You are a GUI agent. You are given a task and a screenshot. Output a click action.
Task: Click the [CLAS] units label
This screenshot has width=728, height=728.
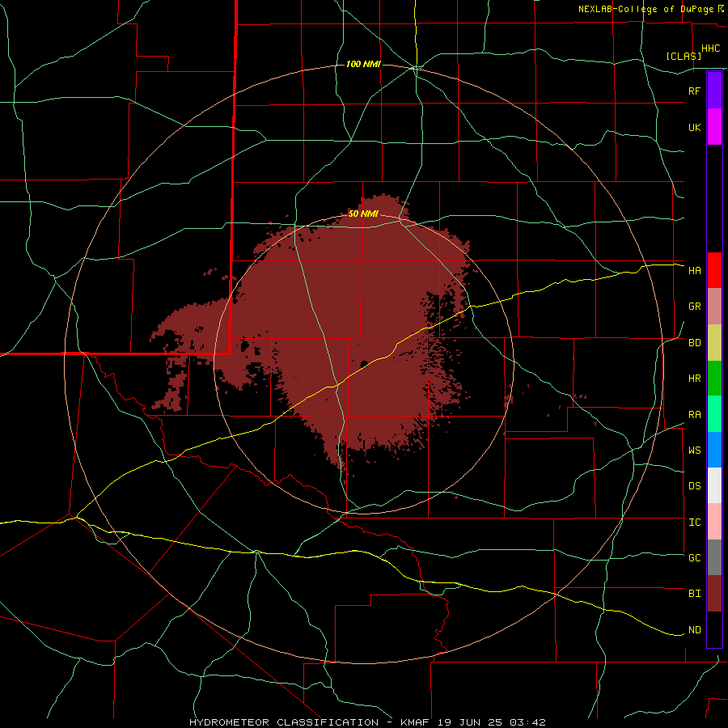click(x=684, y=56)
